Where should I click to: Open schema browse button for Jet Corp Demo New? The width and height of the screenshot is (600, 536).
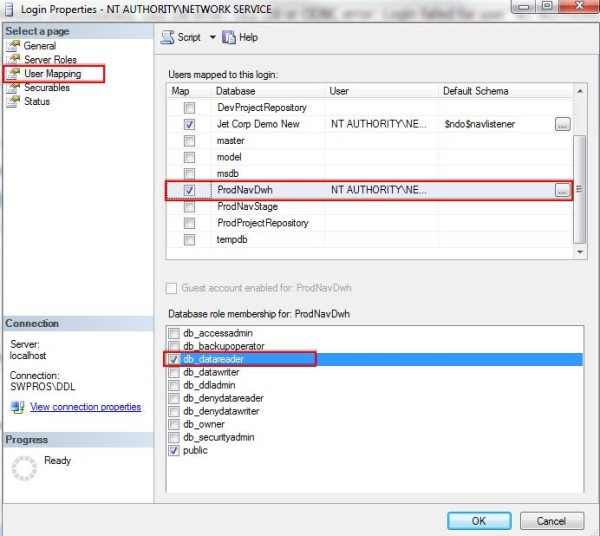coord(562,124)
